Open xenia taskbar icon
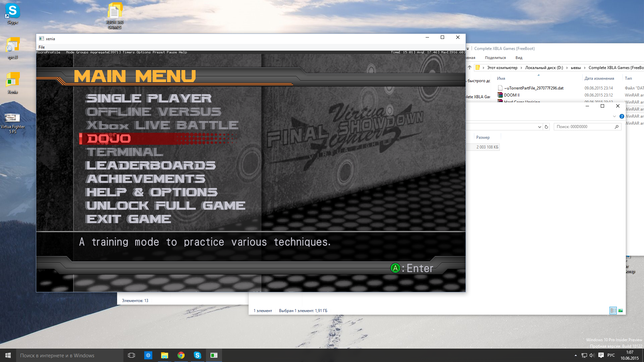The width and height of the screenshot is (644, 362). coord(214,355)
